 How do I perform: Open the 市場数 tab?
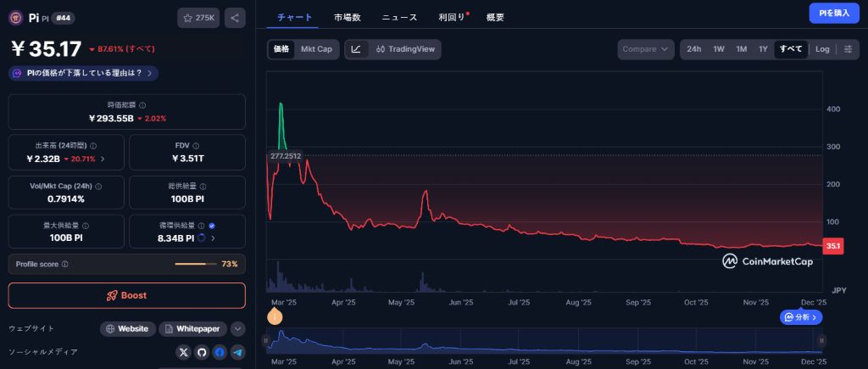(x=347, y=18)
